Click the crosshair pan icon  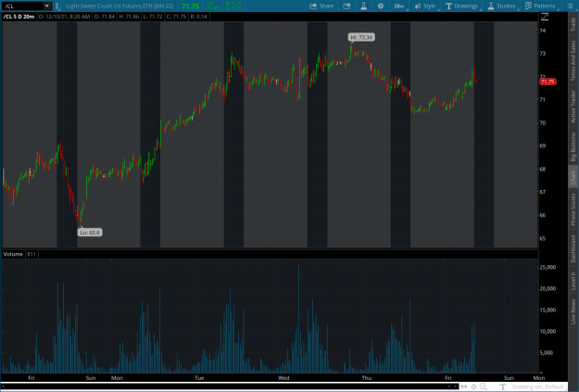tap(473, 386)
